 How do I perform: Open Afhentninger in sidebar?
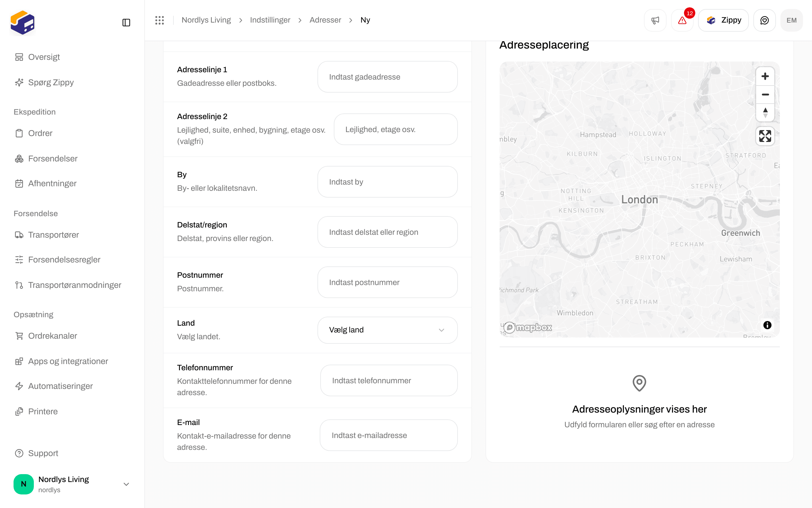tap(72, 183)
